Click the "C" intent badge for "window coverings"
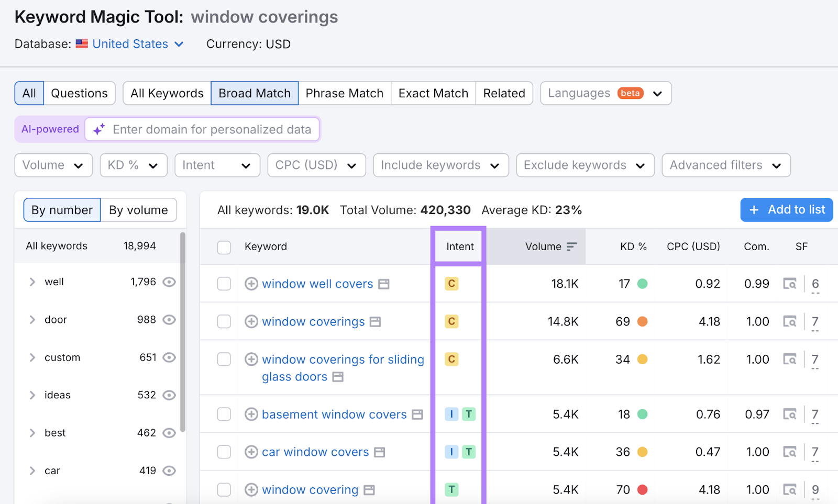 451,321
